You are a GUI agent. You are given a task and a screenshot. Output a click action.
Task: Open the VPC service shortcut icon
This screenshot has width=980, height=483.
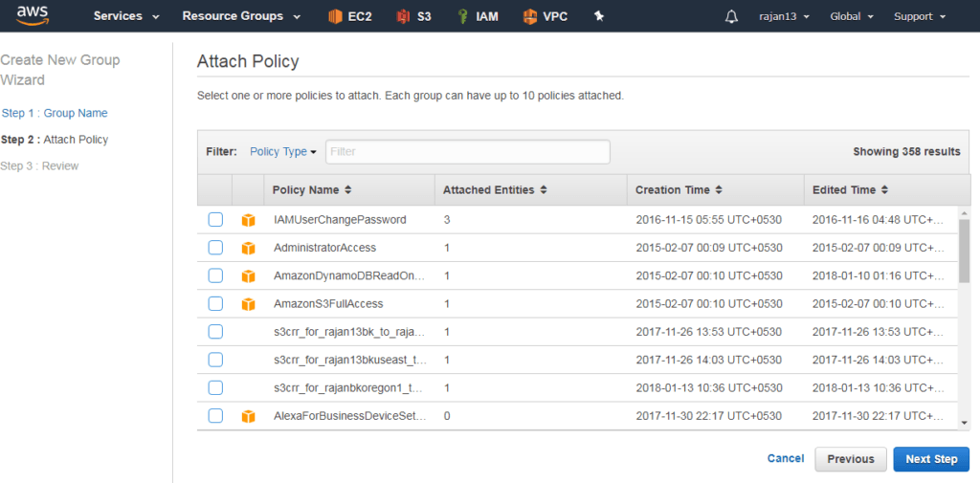(x=530, y=17)
